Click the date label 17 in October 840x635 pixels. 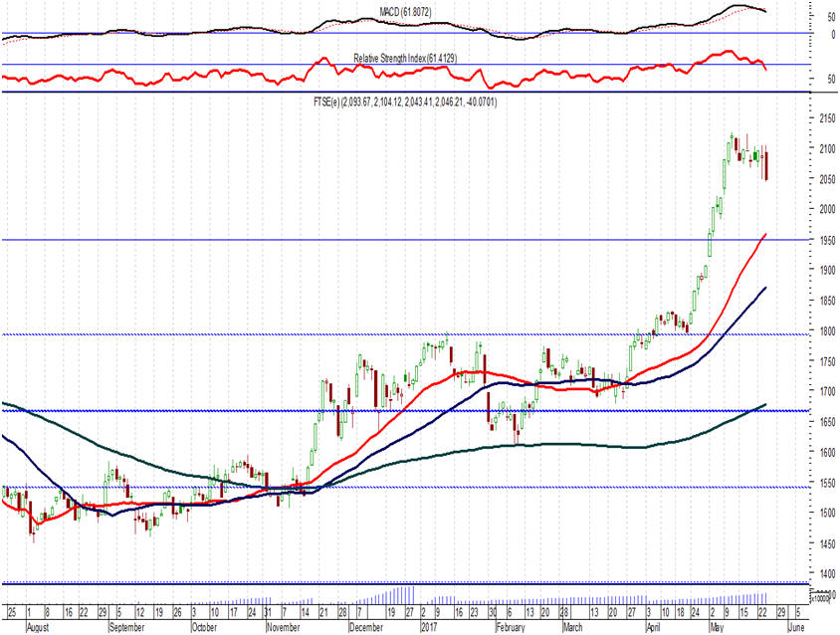tap(233, 612)
